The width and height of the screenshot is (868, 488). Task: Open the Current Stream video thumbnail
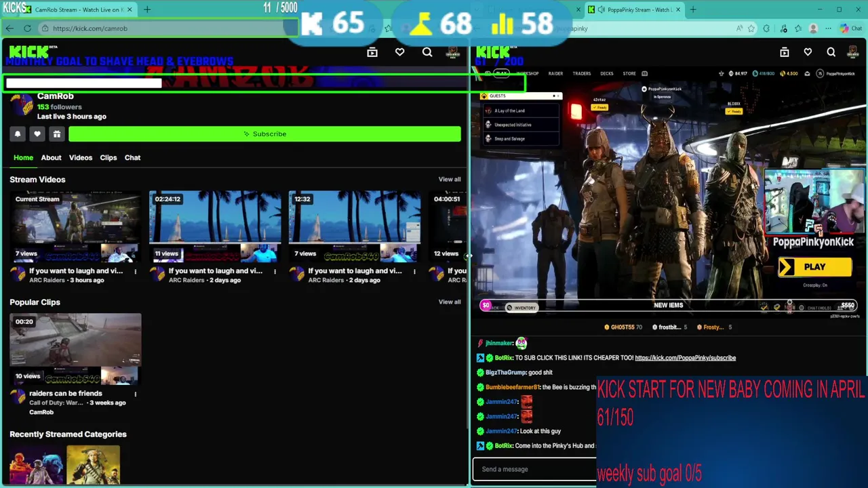[75, 227]
